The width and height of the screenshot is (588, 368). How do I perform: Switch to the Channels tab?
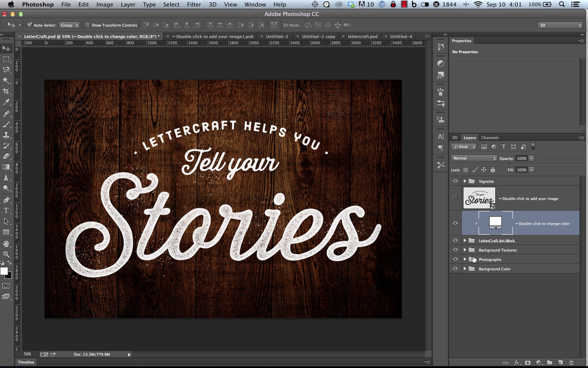[490, 138]
